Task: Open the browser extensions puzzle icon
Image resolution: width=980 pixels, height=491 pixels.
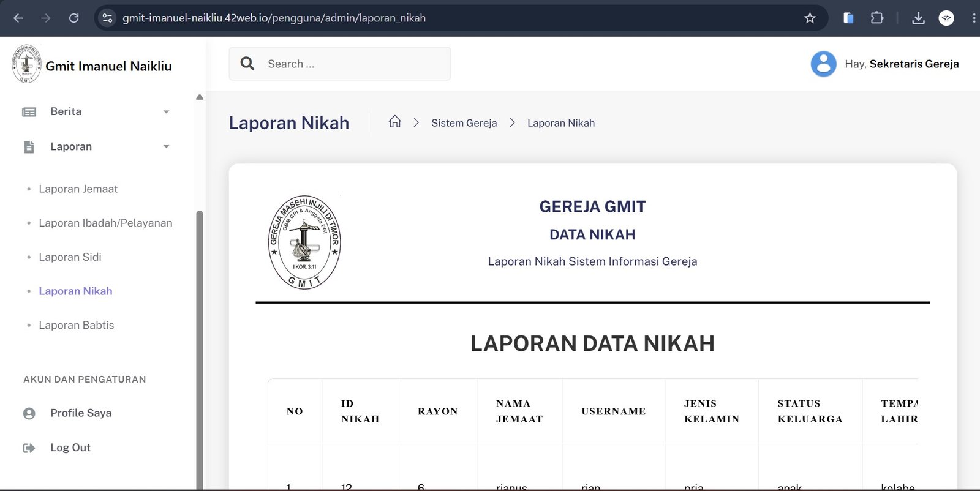Action: tap(877, 18)
